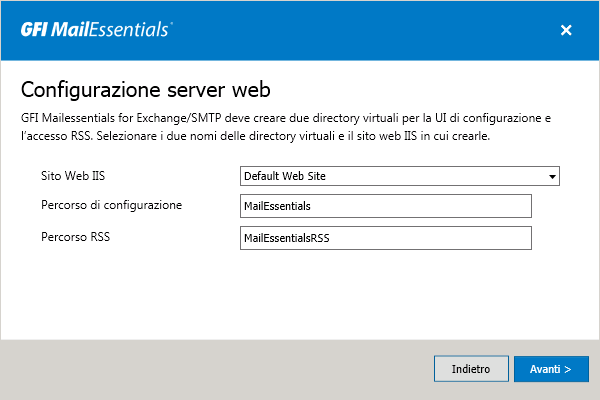Proceed with the Avanti > button
Viewport: 600px width, 400px height.
point(551,369)
